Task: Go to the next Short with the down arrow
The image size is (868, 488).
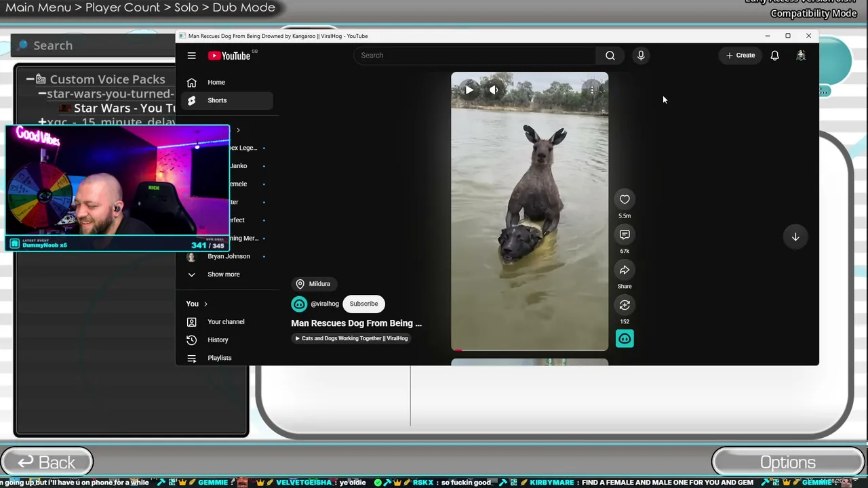Action: (x=795, y=237)
